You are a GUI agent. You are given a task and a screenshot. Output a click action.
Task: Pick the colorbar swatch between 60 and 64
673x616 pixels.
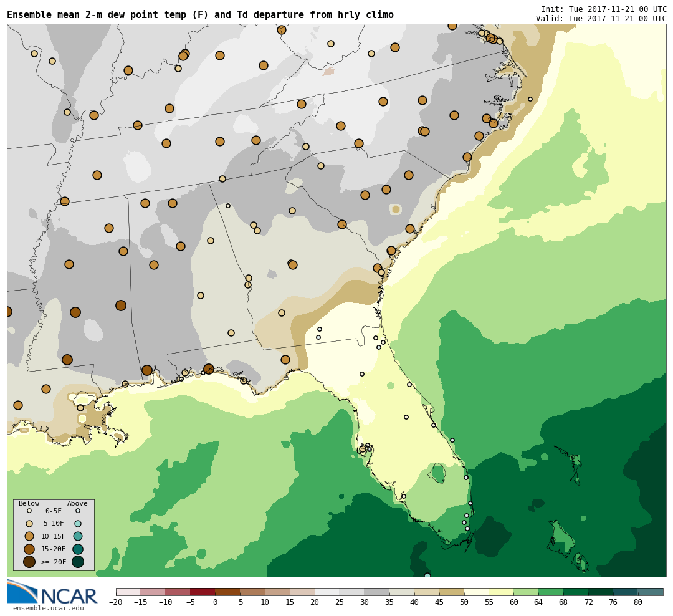527,592
